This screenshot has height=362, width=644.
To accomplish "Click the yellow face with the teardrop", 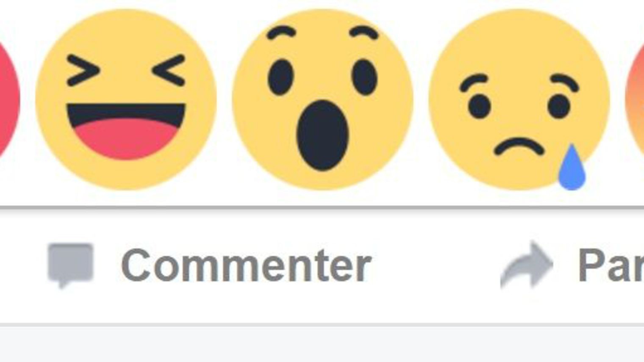I will (x=519, y=99).
